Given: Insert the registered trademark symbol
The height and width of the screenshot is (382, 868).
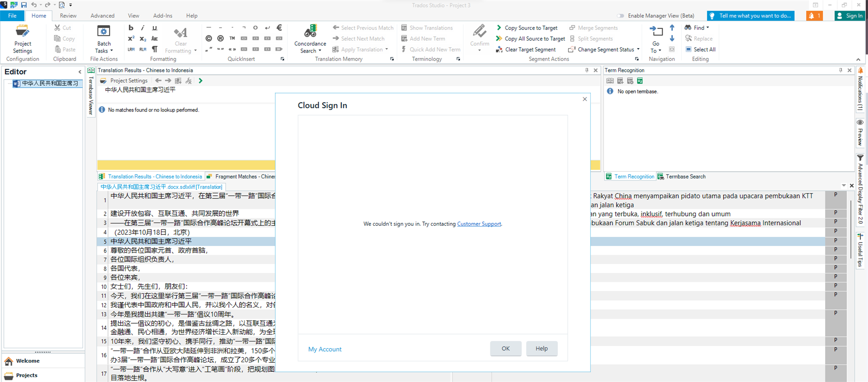Looking at the screenshot, I should coord(220,38).
